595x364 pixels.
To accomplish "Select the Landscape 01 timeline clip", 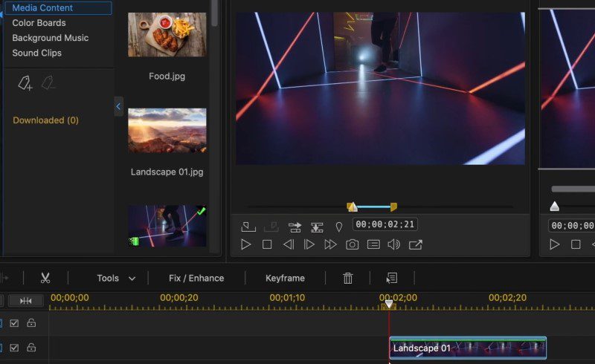I will click(x=468, y=348).
